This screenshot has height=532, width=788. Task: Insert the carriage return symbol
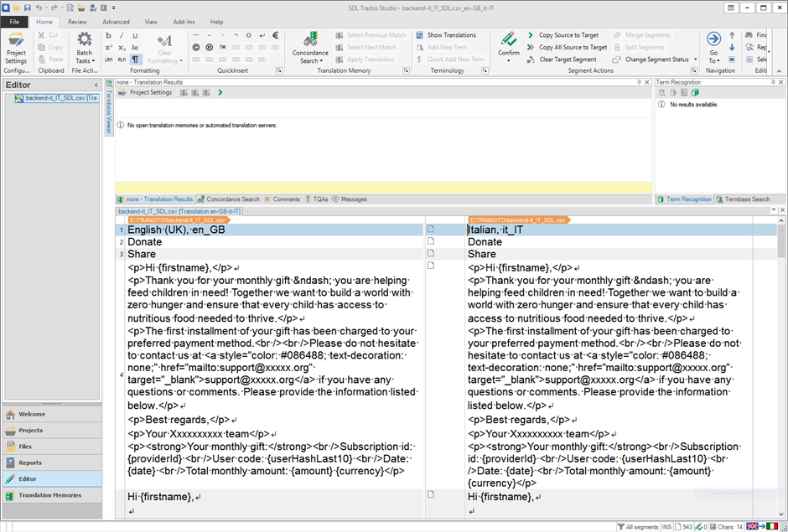262,35
